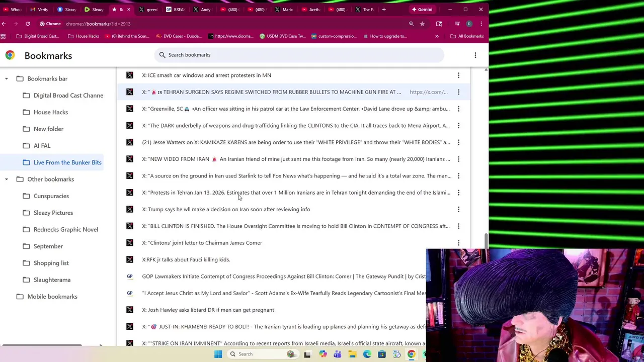The height and width of the screenshot is (362, 644).
Task: Switch to the Andy X tab
Action: coord(203,10)
